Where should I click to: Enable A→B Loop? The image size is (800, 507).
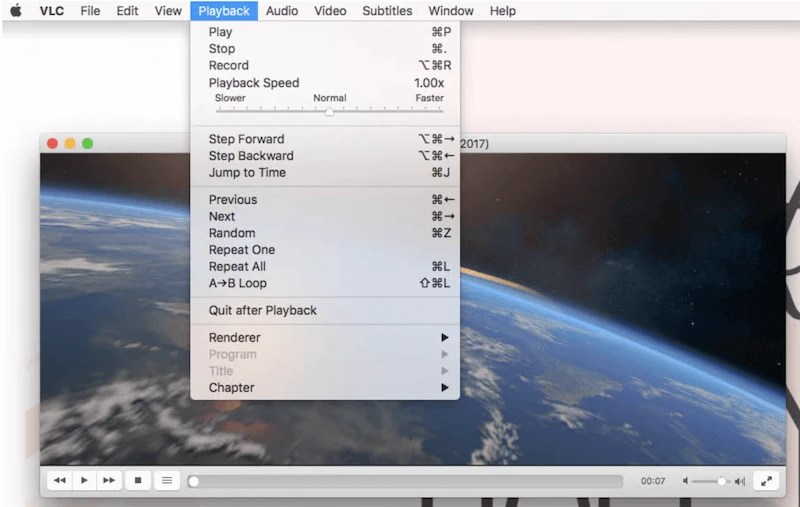click(325, 283)
